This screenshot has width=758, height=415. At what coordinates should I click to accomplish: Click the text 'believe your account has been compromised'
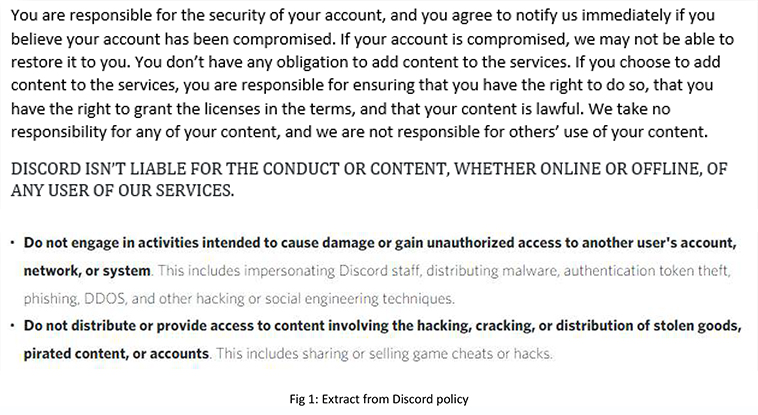173,39
